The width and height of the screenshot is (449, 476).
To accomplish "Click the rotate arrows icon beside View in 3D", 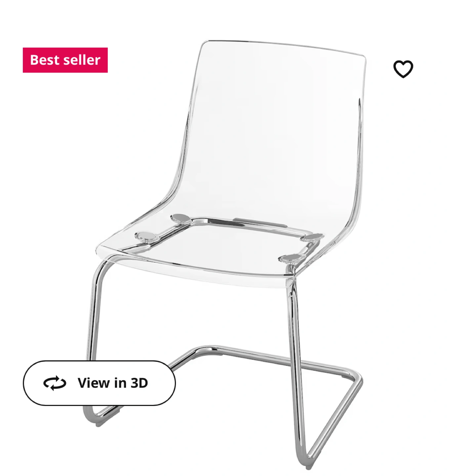I will pyautogui.click(x=55, y=383).
